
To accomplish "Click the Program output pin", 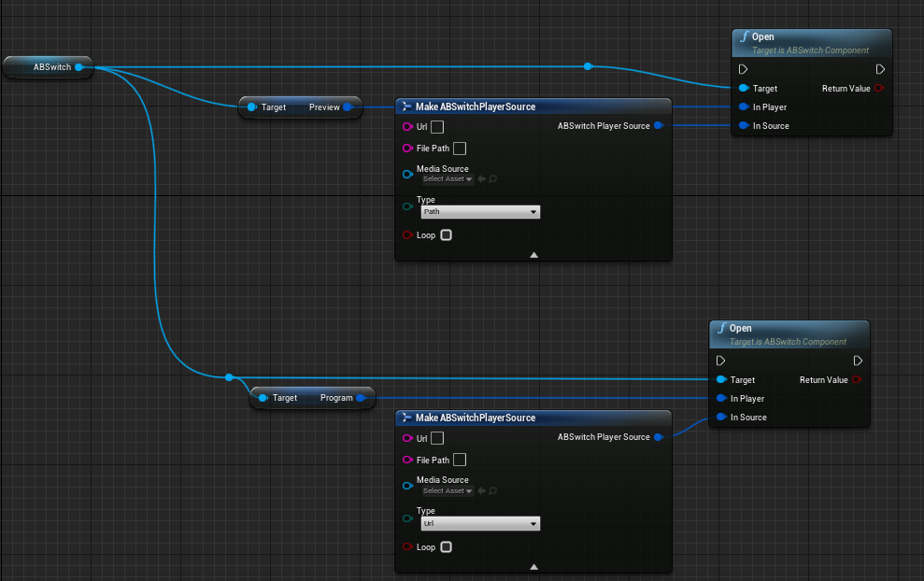I will point(361,398).
